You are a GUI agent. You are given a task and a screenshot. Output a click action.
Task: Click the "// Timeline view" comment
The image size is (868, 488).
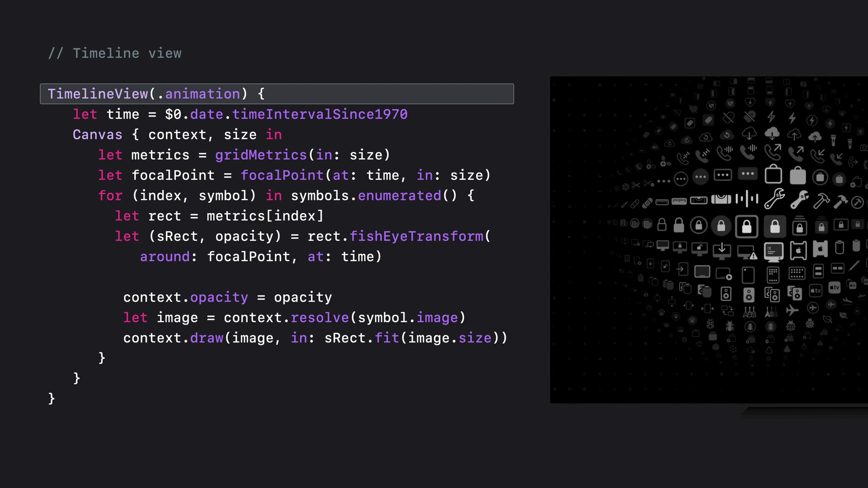(115, 53)
